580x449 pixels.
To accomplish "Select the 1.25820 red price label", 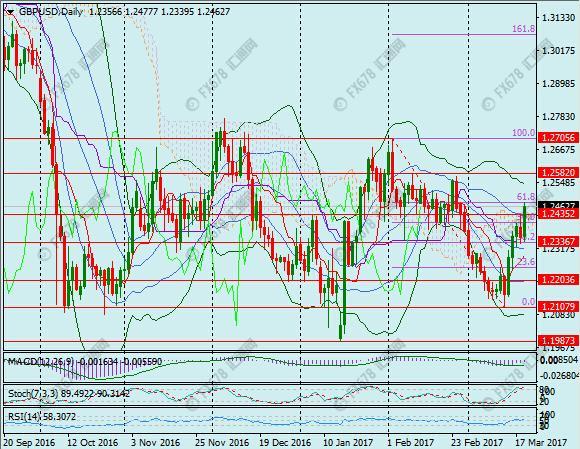I will click(558, 173).
